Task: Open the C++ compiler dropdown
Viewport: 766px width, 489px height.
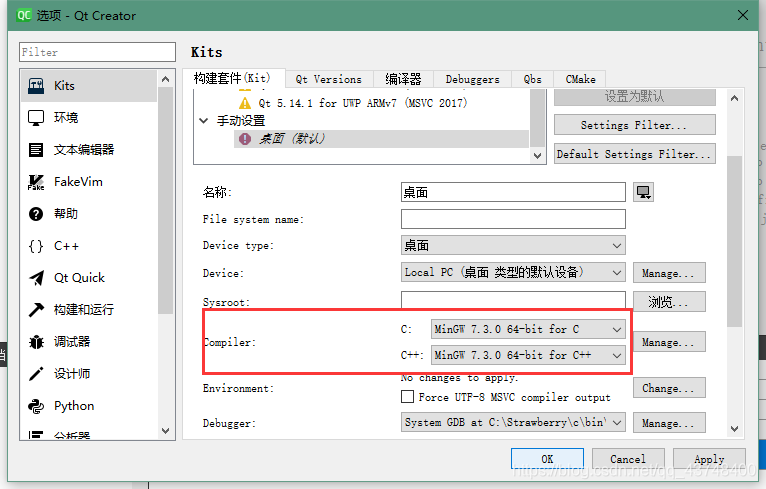Action: click(528, 355)
